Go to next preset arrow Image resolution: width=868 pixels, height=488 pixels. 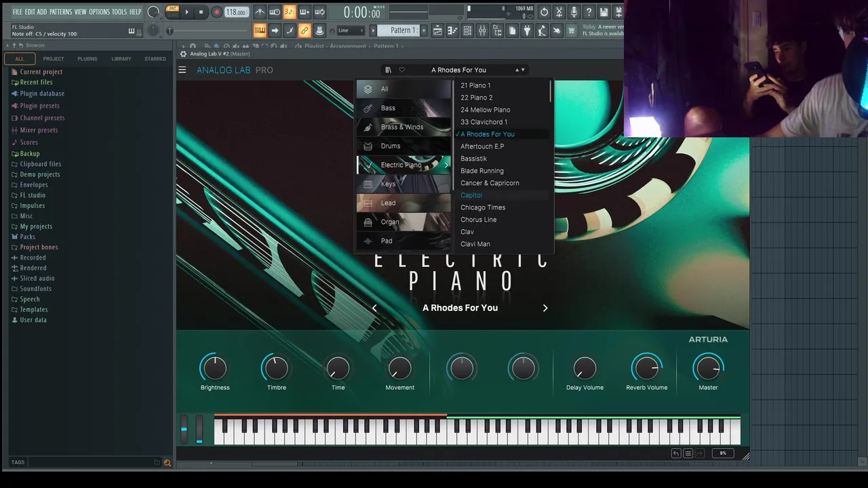click(x=545, y=308)
